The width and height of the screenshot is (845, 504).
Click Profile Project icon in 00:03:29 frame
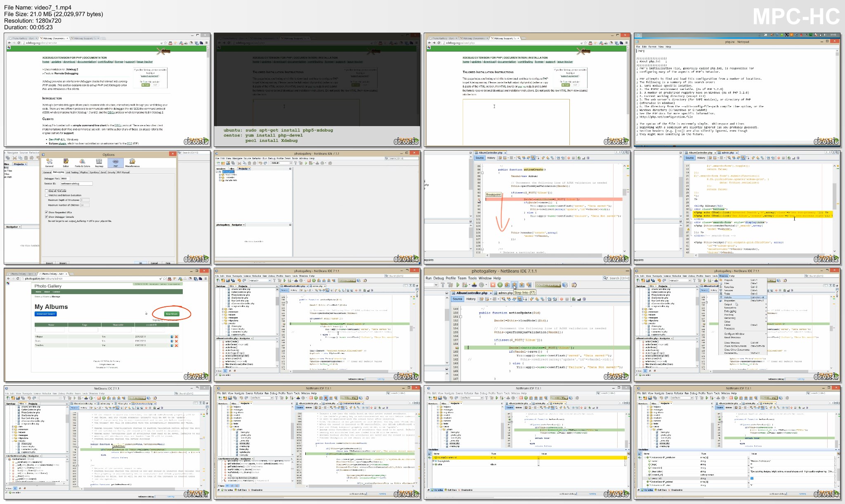point(482,285)
